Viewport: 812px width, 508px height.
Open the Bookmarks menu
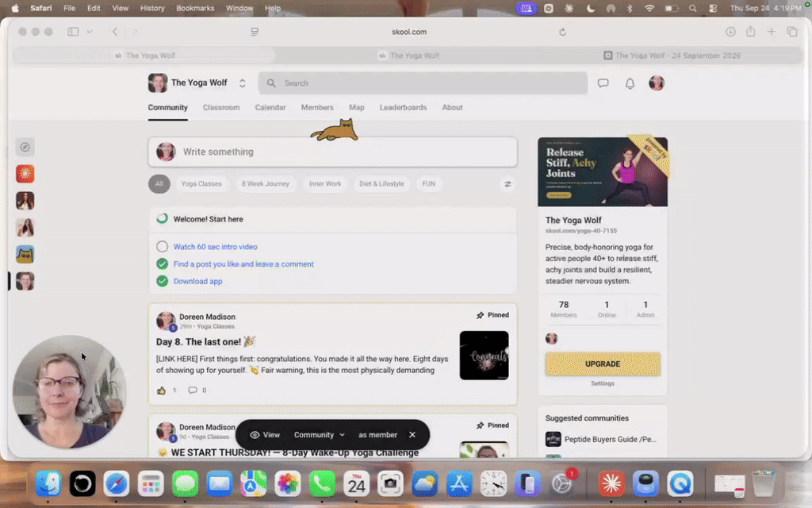click(195, 8)
